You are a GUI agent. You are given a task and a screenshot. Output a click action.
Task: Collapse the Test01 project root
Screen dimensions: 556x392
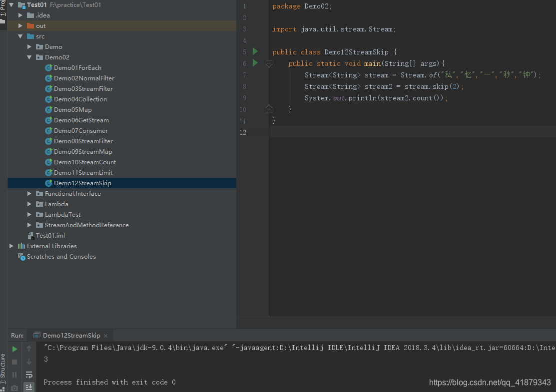[11, 5]
